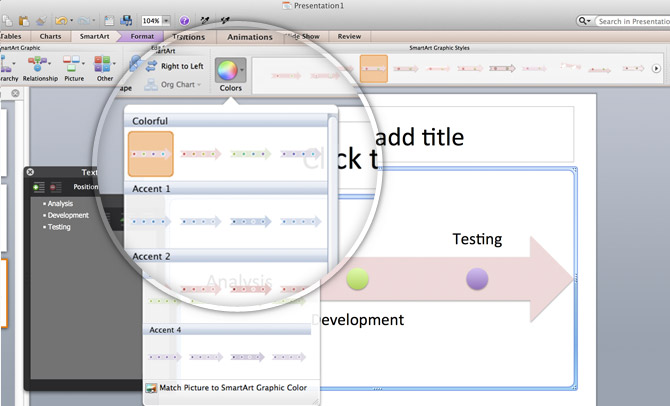Close the Text pane with X
Image resolution: width=670 pixels, height=406 pixels.
pos(30,172)
